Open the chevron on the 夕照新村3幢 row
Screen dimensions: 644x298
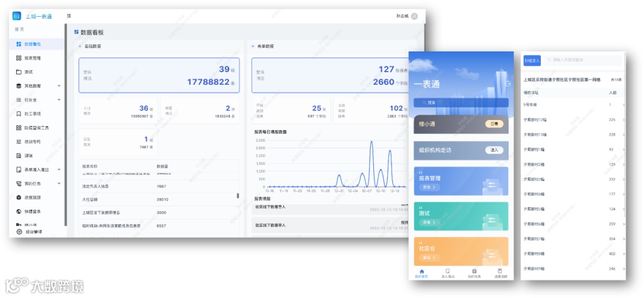(x=624, y=179)
